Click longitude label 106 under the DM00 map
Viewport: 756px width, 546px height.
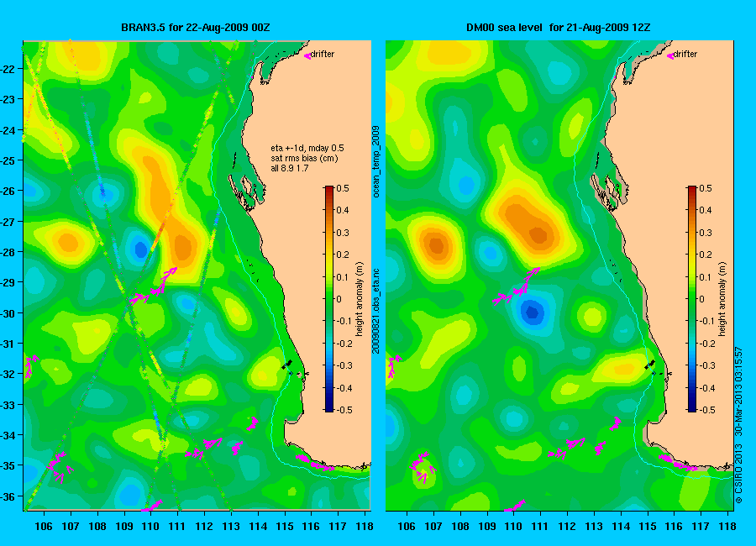[407, 526]
